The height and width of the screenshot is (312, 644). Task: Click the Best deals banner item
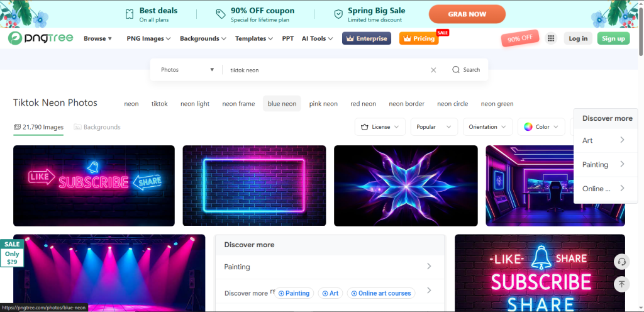click(151, 14)
